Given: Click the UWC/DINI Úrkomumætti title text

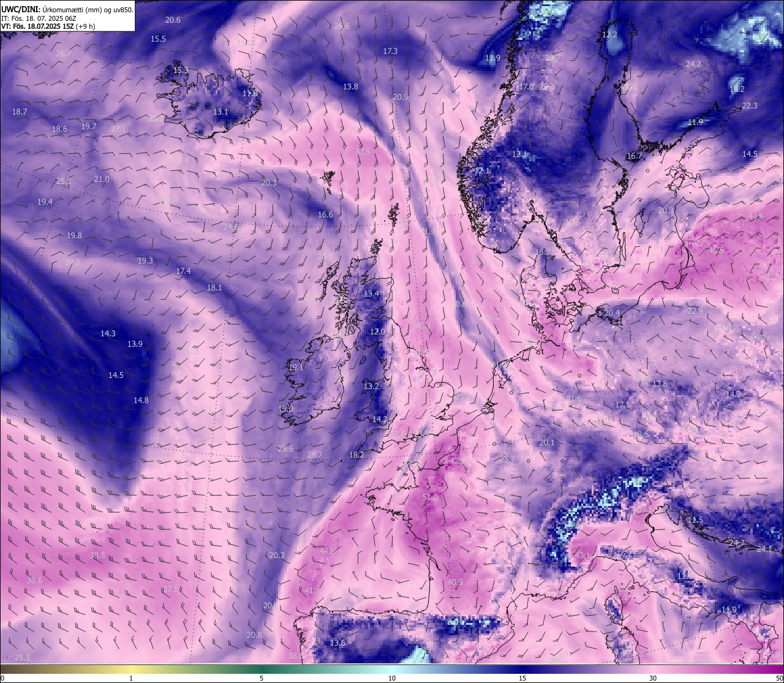Looking at the screenshot, I should pos(67,9).
